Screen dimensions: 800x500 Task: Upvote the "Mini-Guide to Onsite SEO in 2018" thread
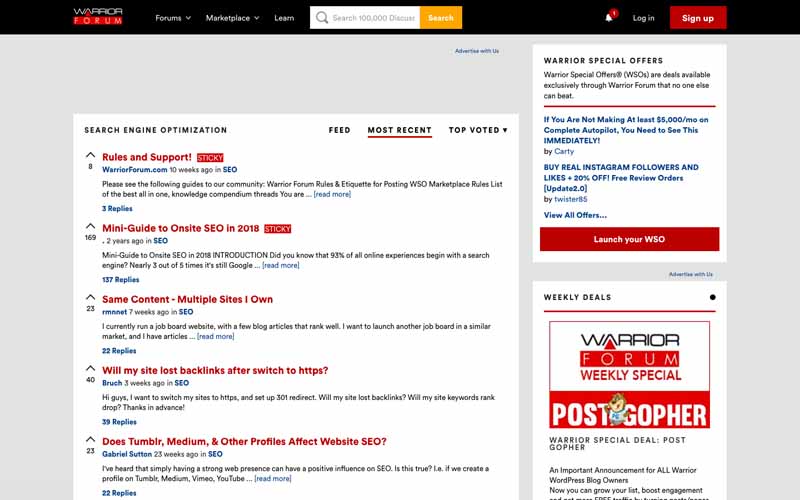[x=90, y=226]
